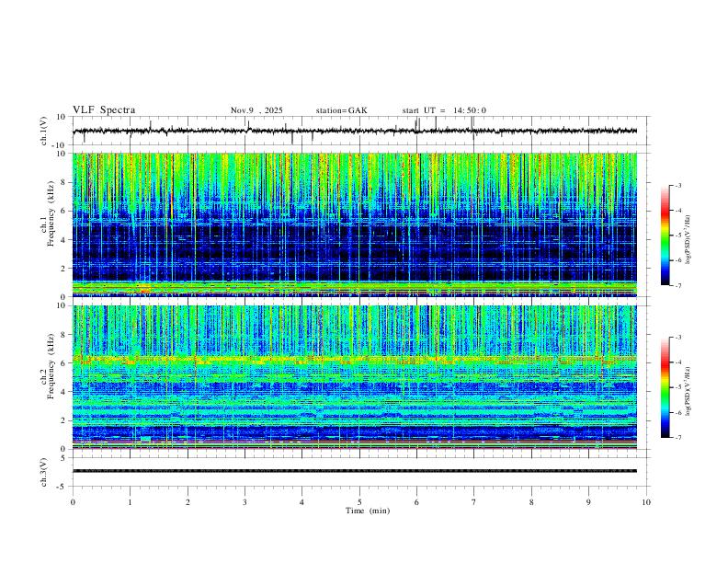Click the "ch.1(V)" waveform axis label

[x=44, y=131]
